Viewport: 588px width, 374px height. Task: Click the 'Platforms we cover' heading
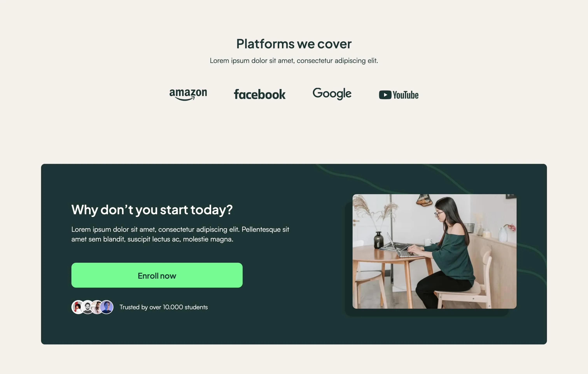(294, 44)
